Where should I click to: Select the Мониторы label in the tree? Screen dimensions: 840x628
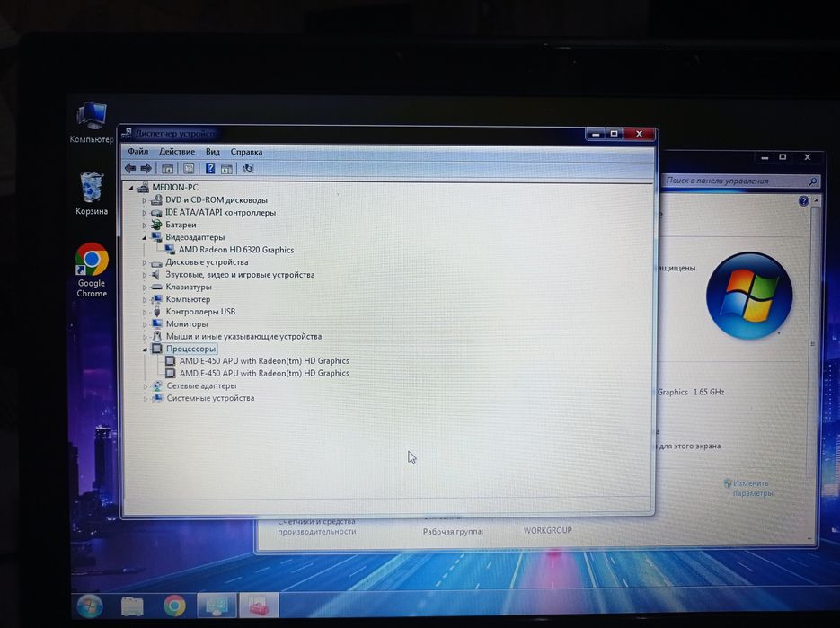click(x=187, y=324)
